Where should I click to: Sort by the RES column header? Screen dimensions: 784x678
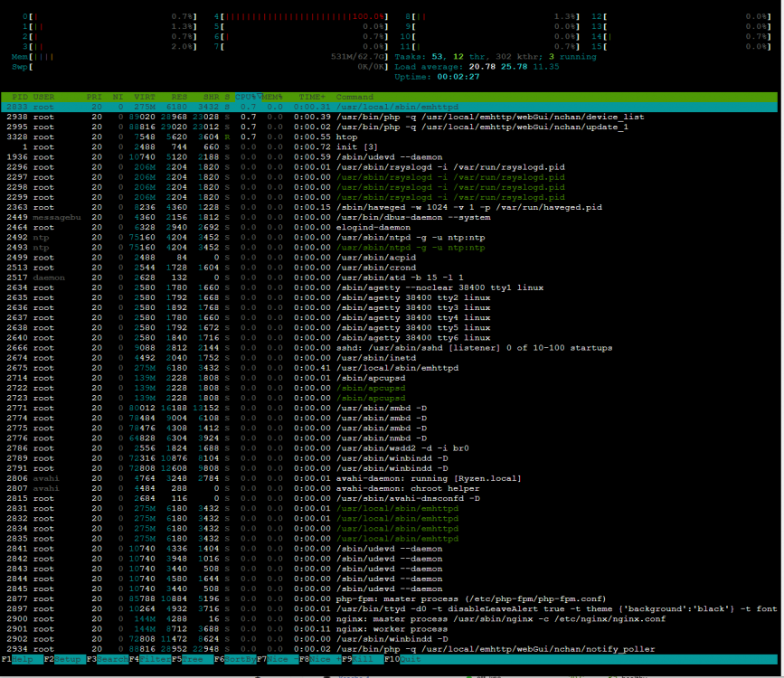coord(179,97)
